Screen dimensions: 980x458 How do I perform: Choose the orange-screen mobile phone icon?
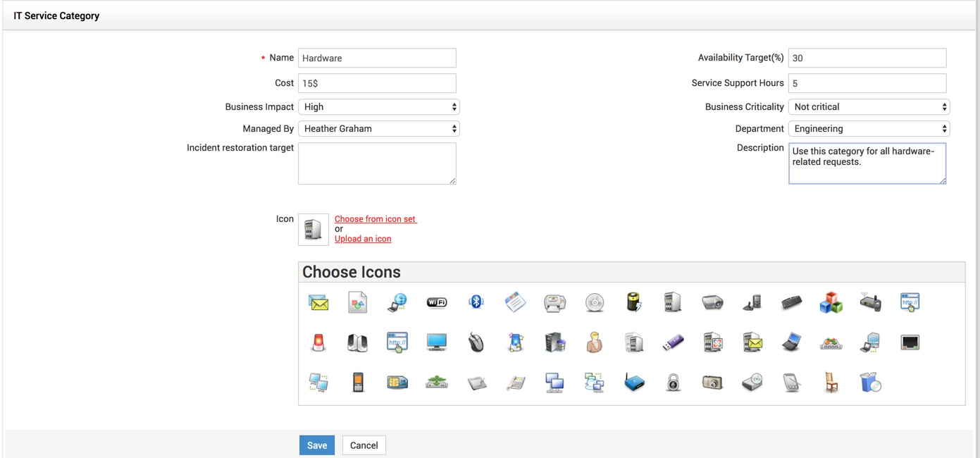358,382
